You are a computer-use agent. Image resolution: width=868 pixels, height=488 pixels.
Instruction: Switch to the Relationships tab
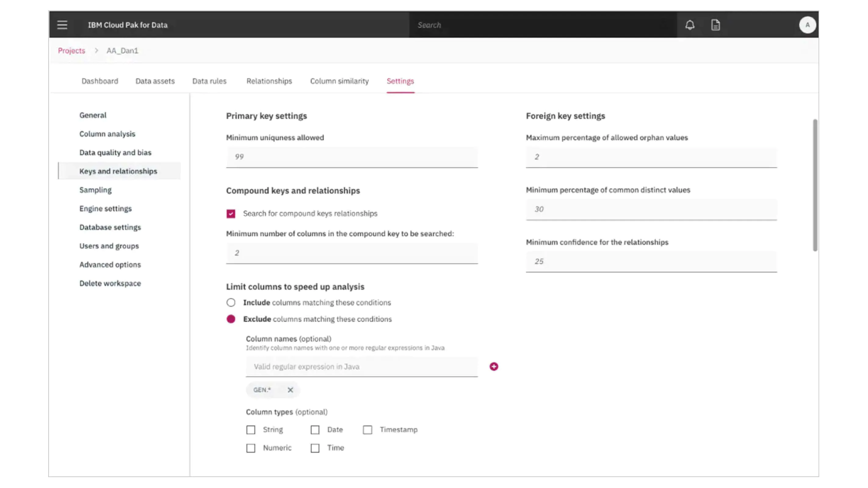tap(269, 81)
